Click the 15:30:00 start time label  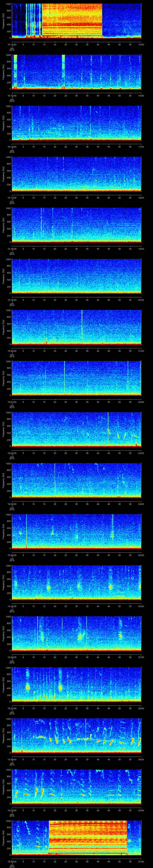pyautogui.click(x=12, y=862)
